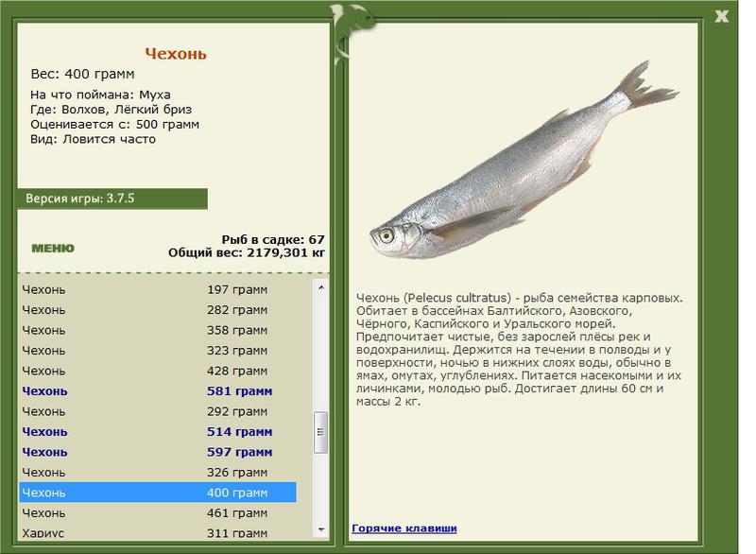Click the highlighted Чехонь 400 грамм row
Image resolution: width=756 pixels, height=554 pixels.
[158, 493]
